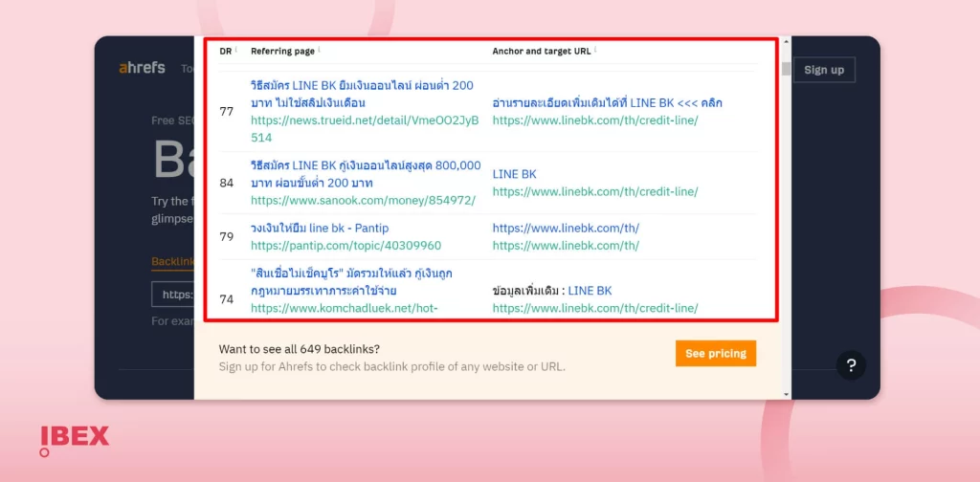Click the Sign up button

click(x=823, y=70)
